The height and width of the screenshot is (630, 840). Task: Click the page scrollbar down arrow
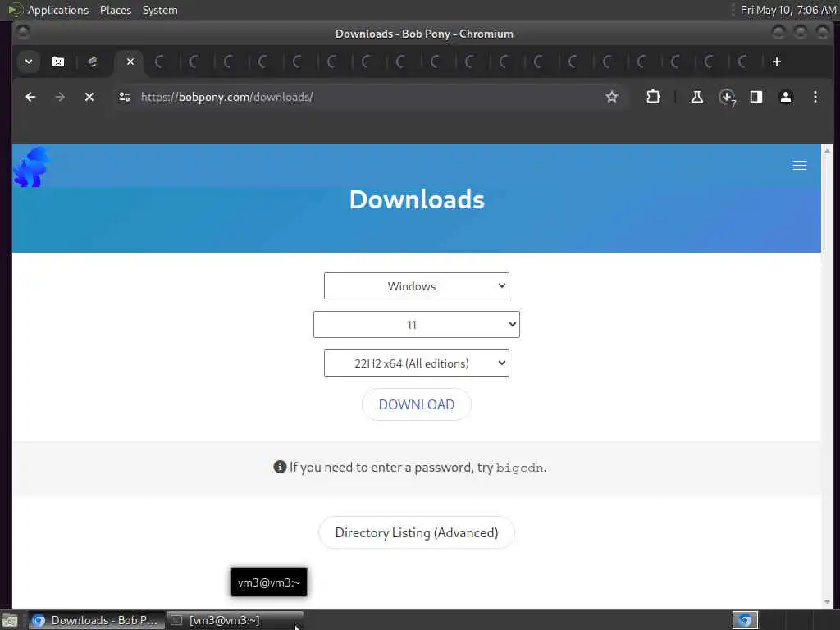pyautogui.click(x=827, y=602)
